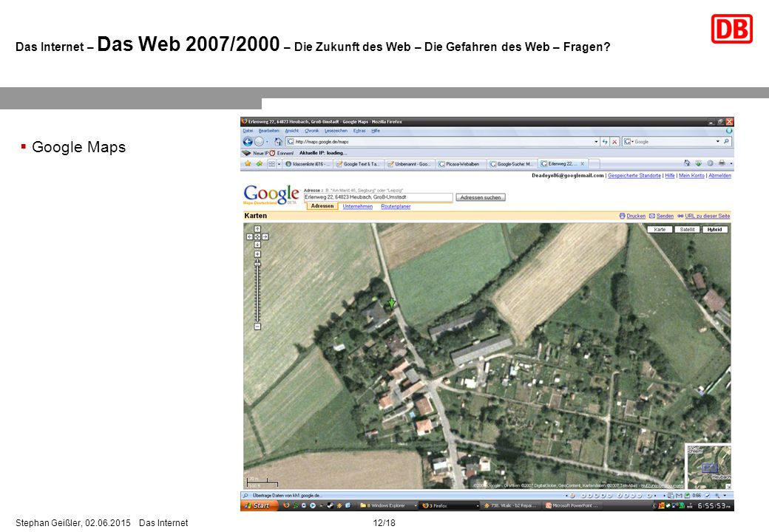Screen dimensions: 769x532
Task: Click the Firefox back arrow button
Action: pos(248,142)
